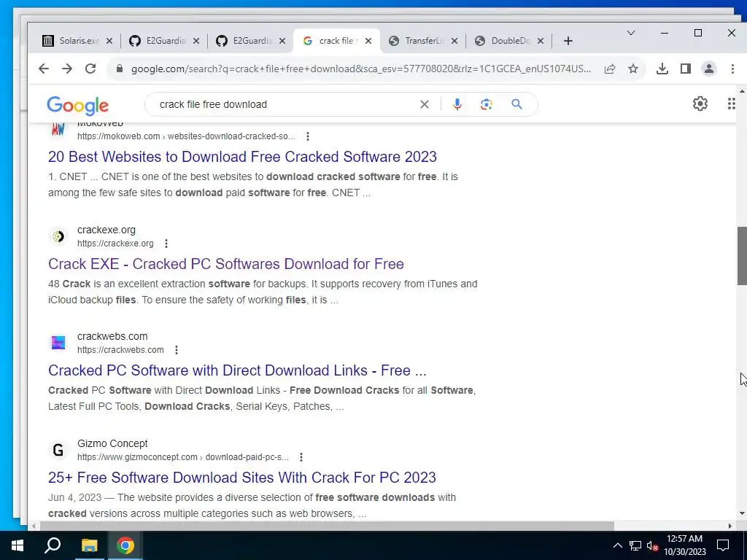Open 25+ Free Software Download Sites link

click(x=242, y=478)
